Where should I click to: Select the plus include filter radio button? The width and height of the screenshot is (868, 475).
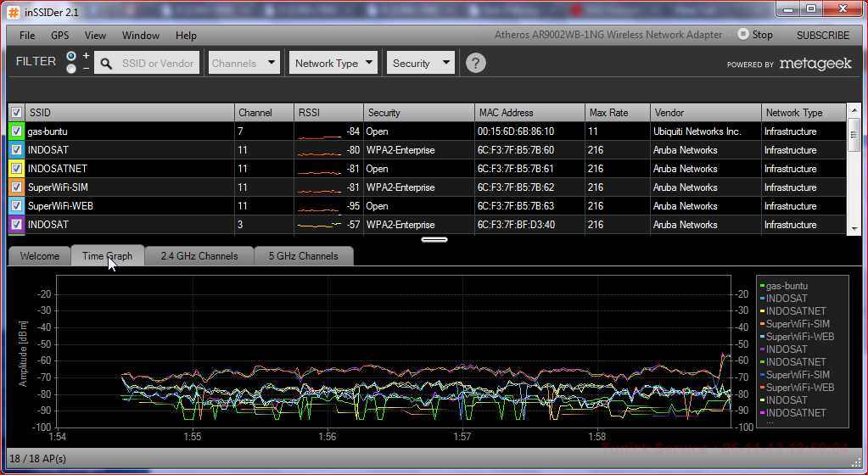[71, 57]
